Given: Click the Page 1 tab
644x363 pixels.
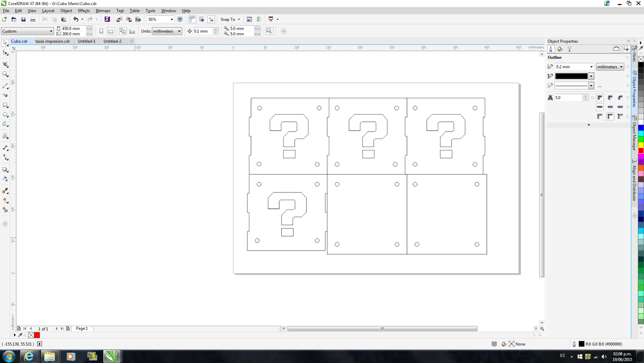Looking at the screenshot, I should [82, 328].
